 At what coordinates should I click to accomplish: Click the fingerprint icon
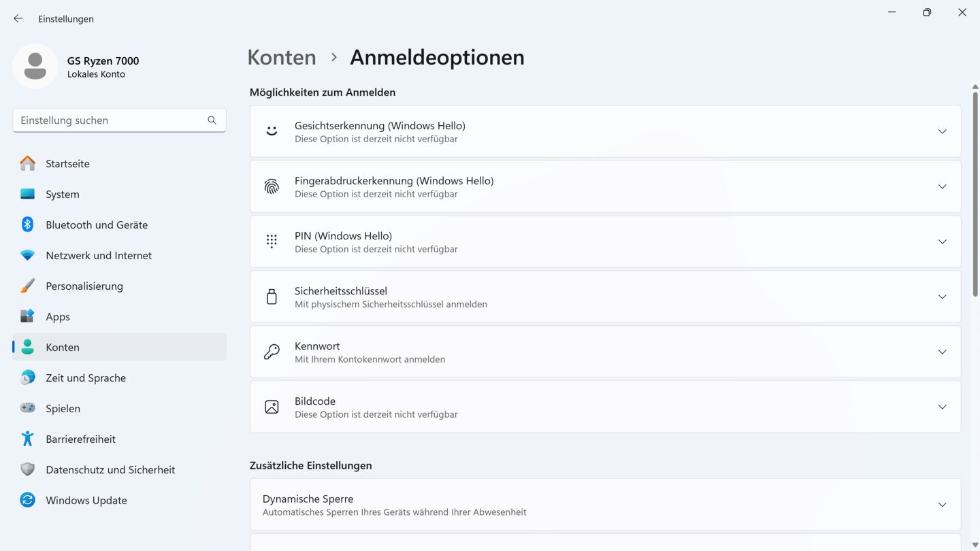coord(272,186)
